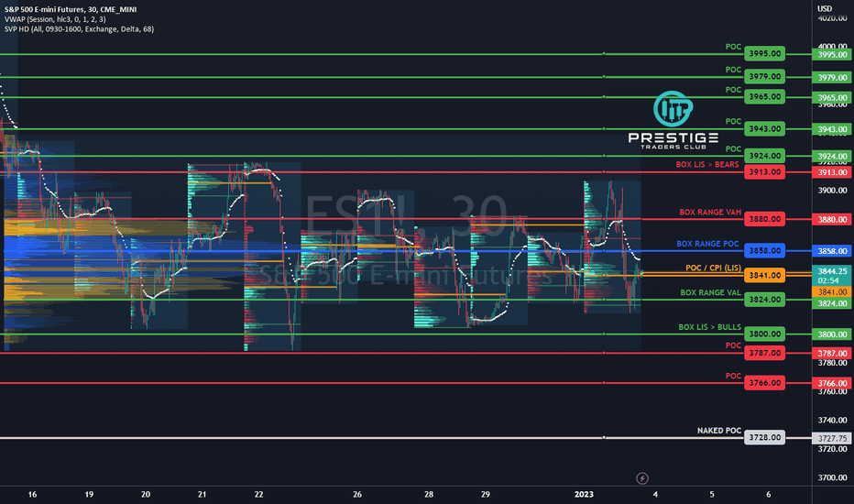Click the POC text beside 3995.00
Image resolution: width=854 pixels, height=504 pixels.
pyautogui.click(x=733, y=47)
